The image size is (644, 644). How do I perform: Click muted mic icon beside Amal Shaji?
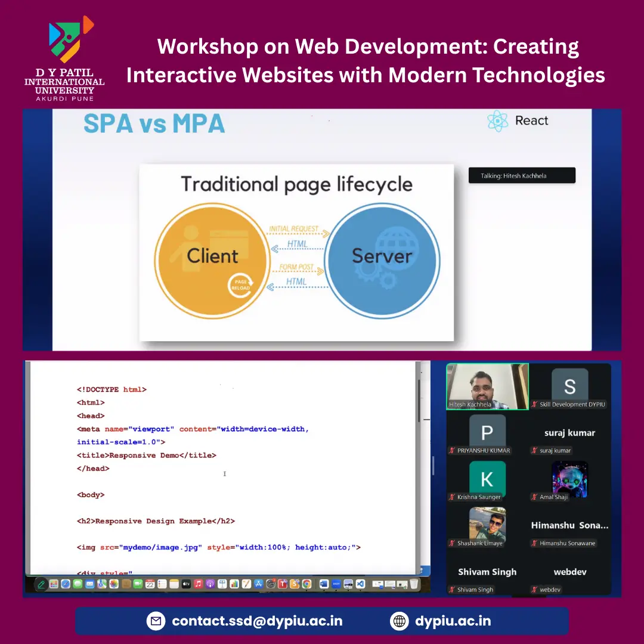(x=535, y=497)
